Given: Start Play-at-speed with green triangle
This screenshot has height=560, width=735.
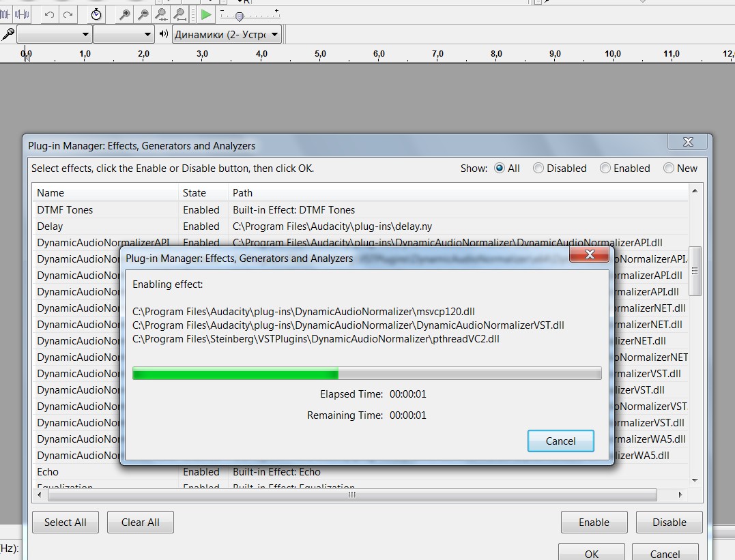Looking at the screenshot, I should [206, 14].
